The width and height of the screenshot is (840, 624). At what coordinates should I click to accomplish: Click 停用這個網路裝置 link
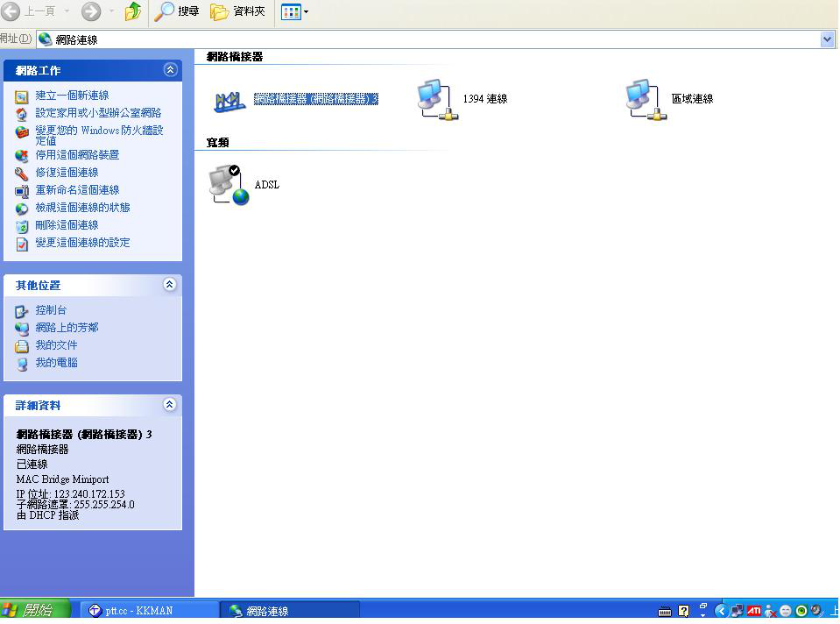77,155
